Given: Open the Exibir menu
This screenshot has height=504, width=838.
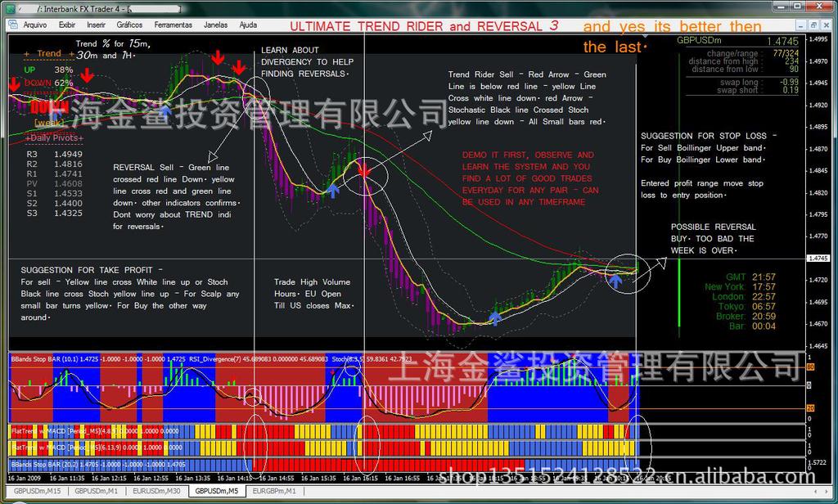Looking at the screenshot, I should pos(67,25).
